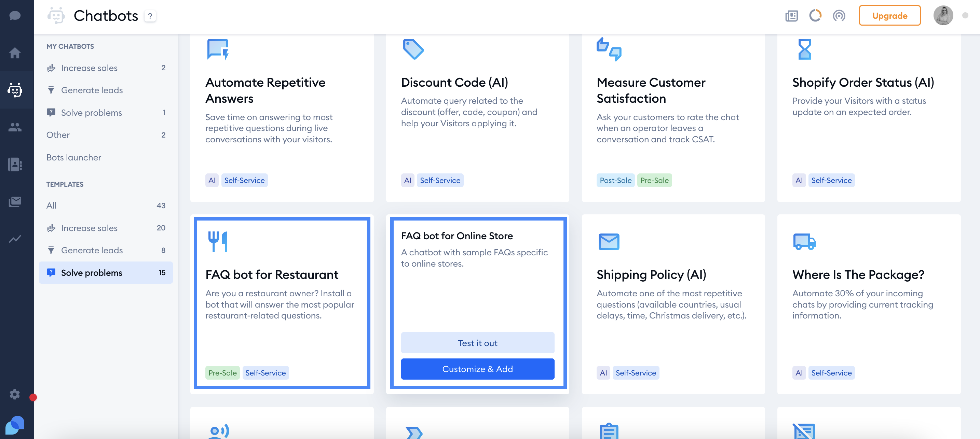This screenshot has height=439, width=980.
Task: Open Generate leads under My Chatbots
Action: (x=106, y=90)
